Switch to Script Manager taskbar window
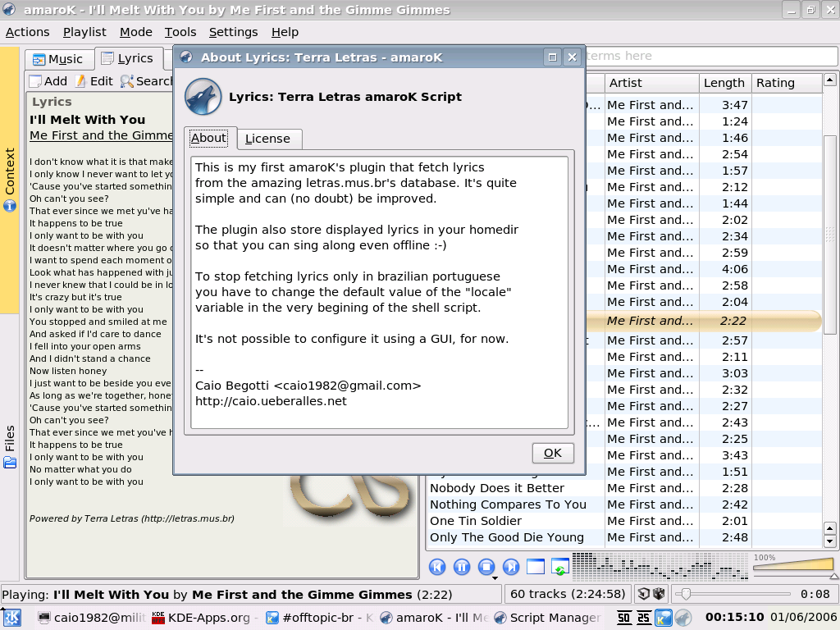 pyautogui.click(x=547, y=618)
